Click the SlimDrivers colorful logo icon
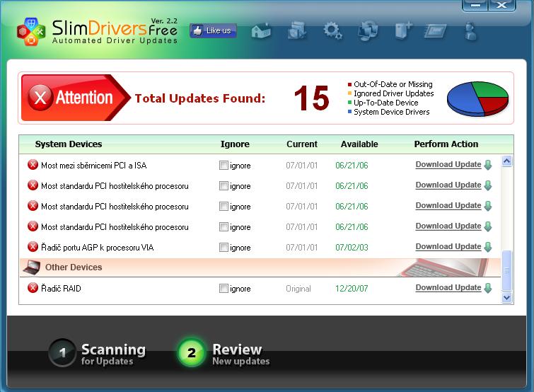This screenshot has height=392, width=534. pyautogui.click(x=31, y=32)
